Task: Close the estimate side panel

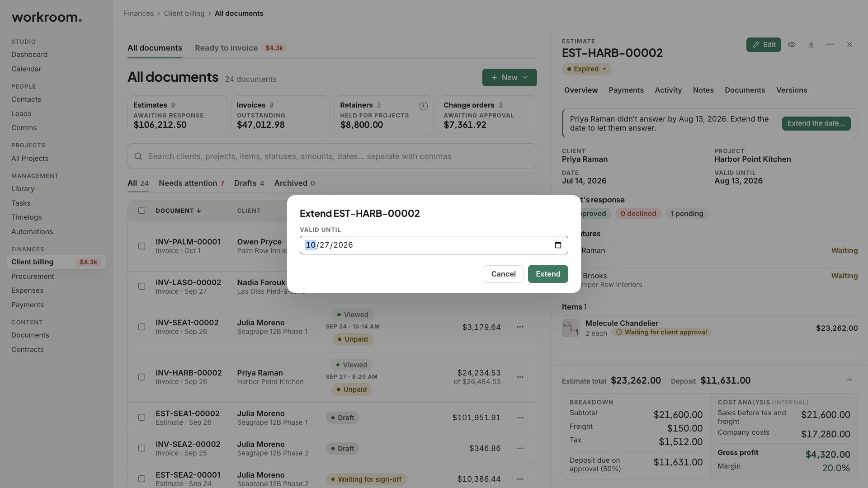Action: (849, 45)
